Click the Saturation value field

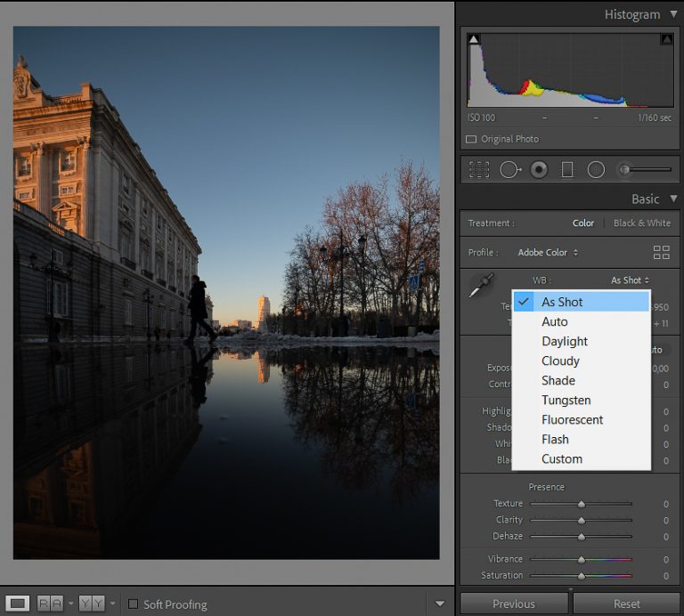(x=665, y=576)
